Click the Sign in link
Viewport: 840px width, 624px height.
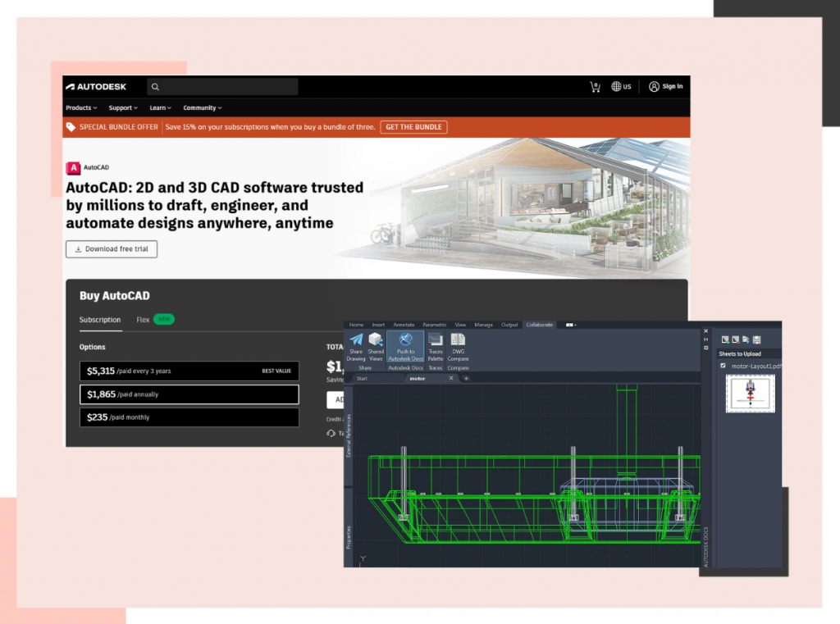(673, 86)
